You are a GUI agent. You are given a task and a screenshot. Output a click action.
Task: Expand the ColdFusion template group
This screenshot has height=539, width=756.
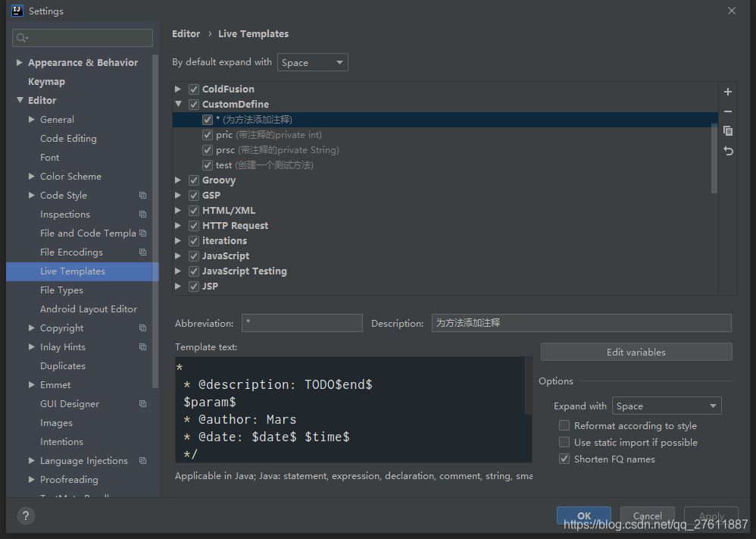coord(178,89)
